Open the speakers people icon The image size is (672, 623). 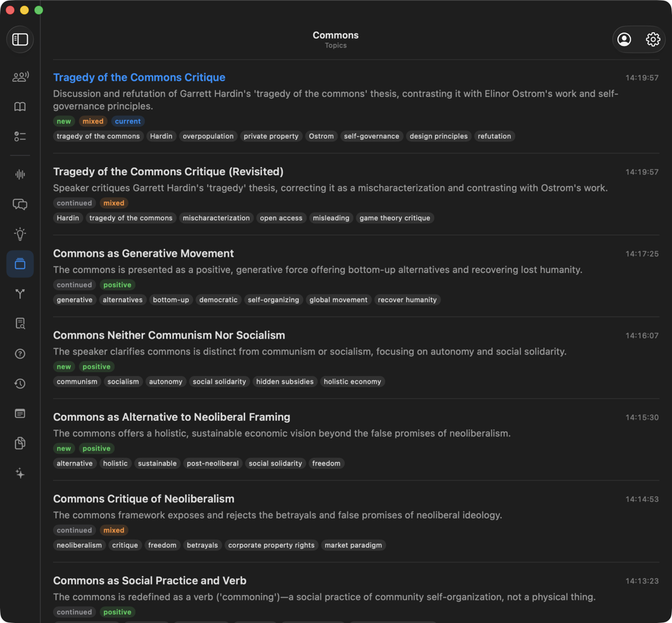coord(20,76)
